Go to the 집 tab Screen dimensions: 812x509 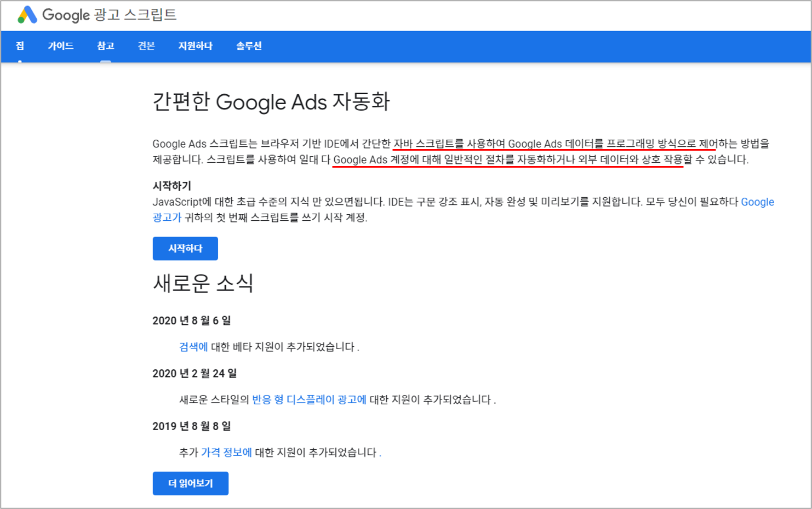[x=20, y=46]
